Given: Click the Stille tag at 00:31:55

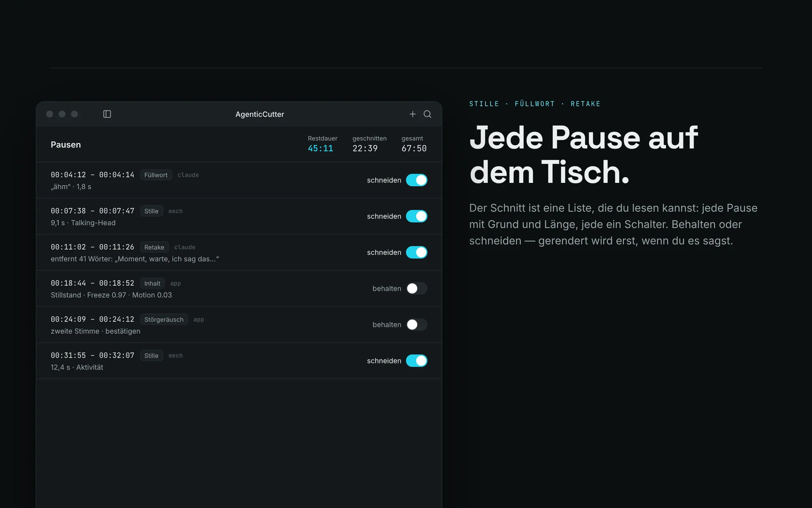Looking at the screenshot, I should click(151, 356).
